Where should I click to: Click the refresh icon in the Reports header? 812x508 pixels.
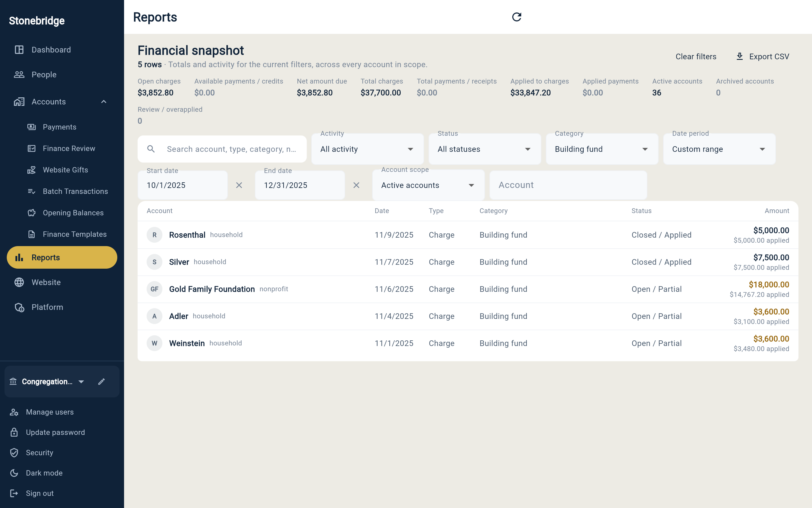point(517,17)
